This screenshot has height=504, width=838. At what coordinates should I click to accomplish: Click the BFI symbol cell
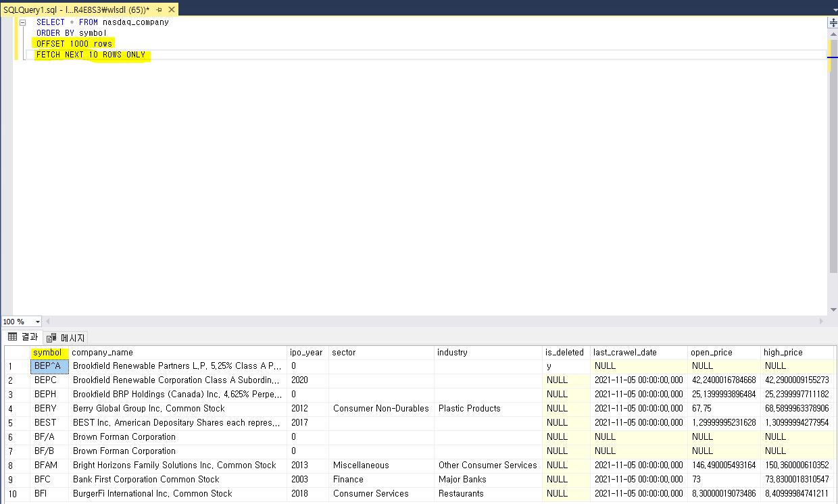coord(49,494)
